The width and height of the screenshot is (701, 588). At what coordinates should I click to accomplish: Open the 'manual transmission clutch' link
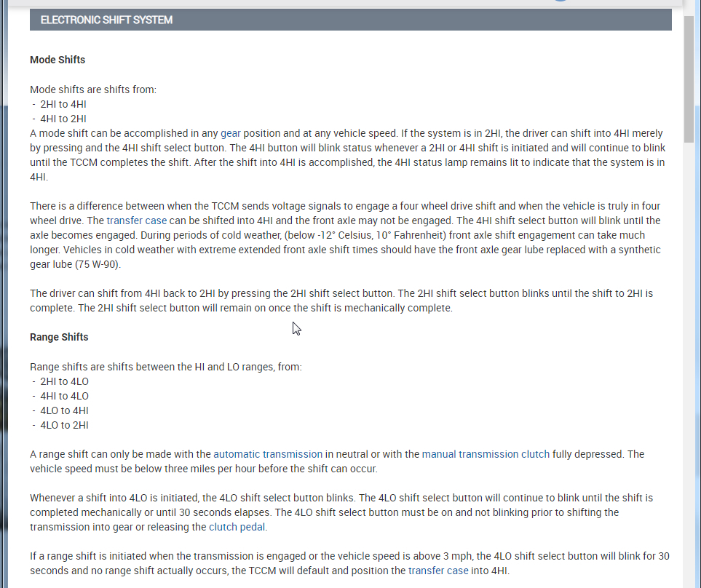(x=486, y=454)
